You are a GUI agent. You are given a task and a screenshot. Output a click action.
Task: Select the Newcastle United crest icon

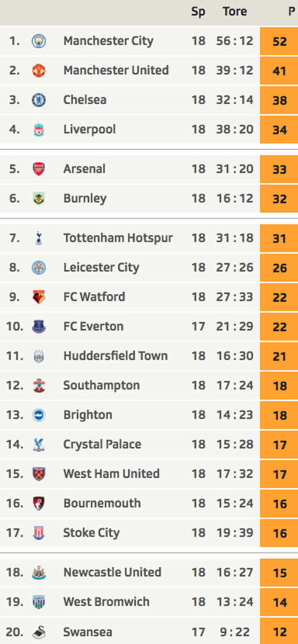coord(39,572)
